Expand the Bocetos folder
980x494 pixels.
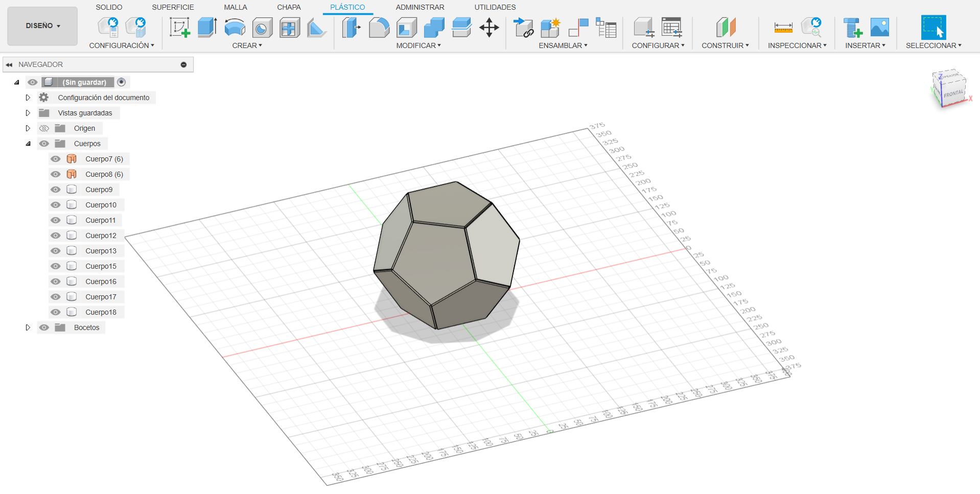(x=28, y=327)
